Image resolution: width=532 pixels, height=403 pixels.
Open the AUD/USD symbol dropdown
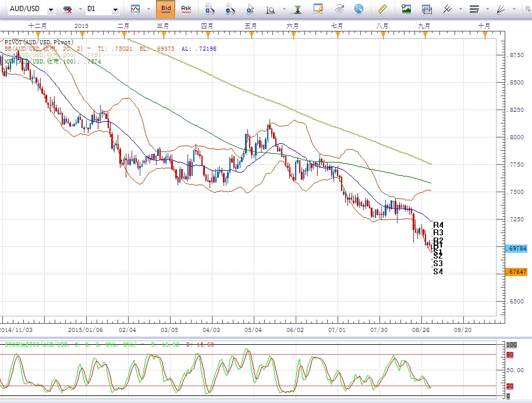tap(51, 10)
